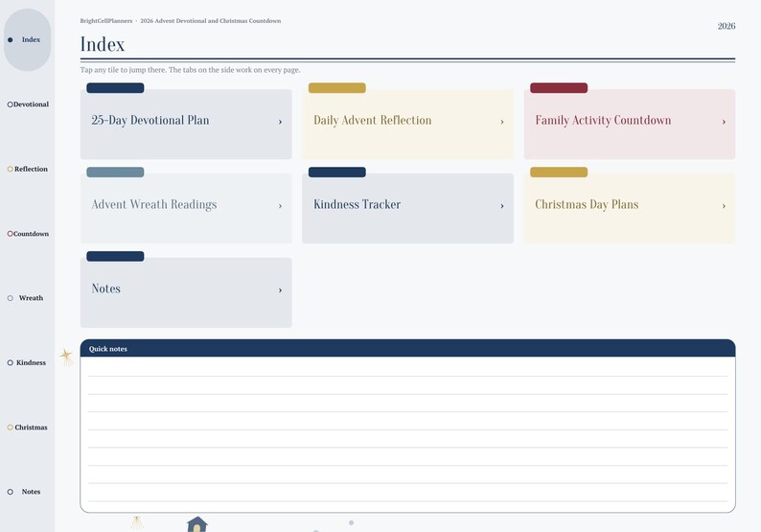Click the gold tab above Christmas Day Plans

(559, 172)
